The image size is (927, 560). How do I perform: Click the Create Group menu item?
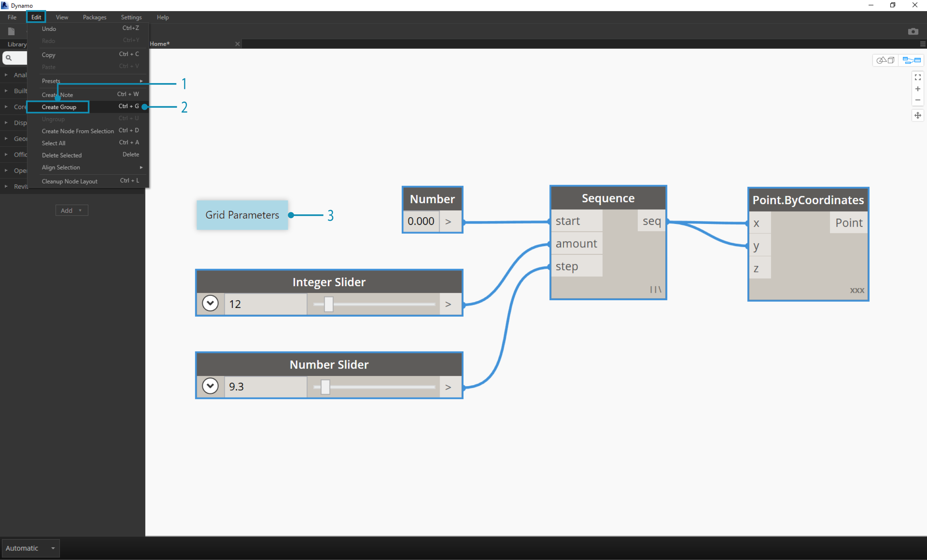point(60,107)
